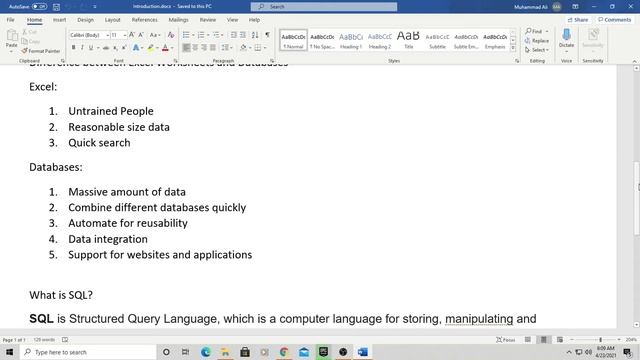
Task: Apply subscript formatting
Action: (116, 48)
